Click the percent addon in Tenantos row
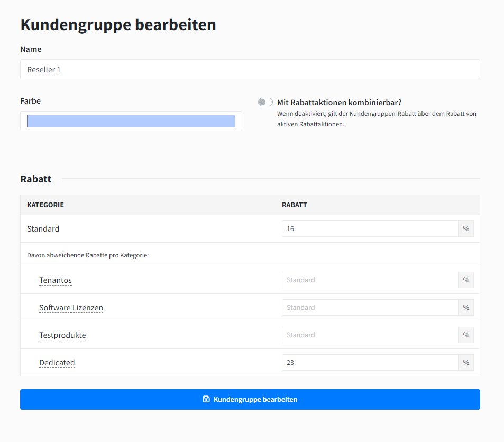This screenshot has width=504, height=442. pos(465,280)
